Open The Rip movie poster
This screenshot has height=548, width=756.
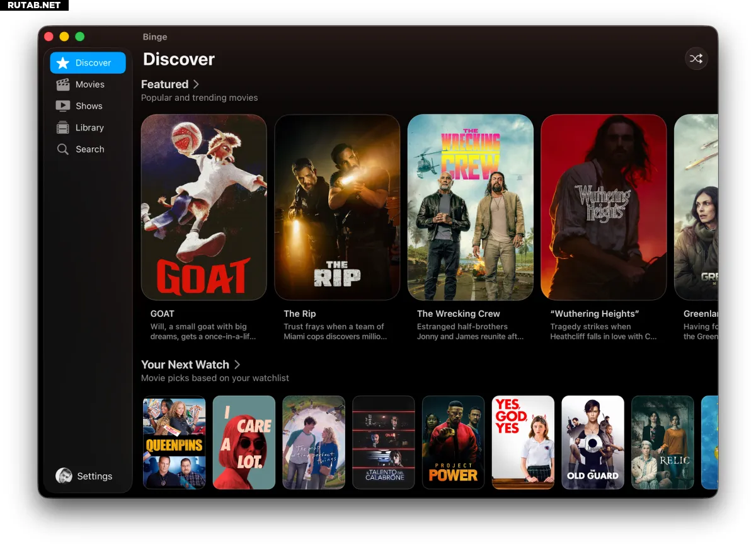click(x=337, y=207)
